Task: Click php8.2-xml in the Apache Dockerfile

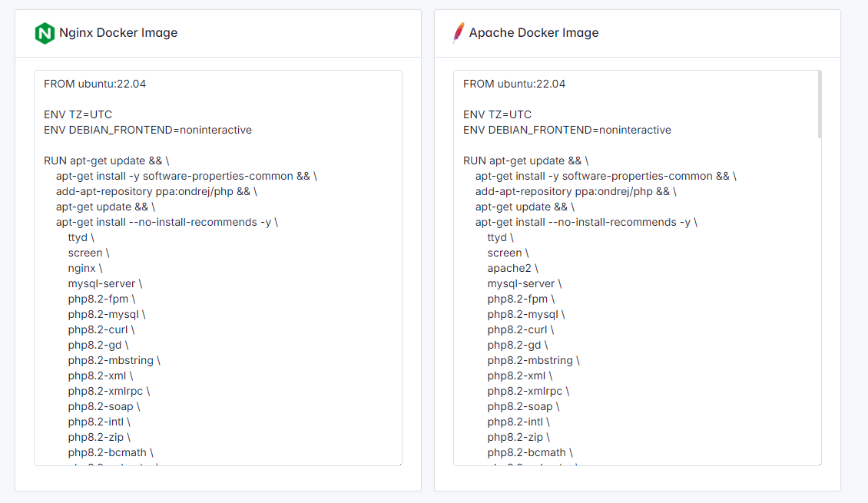Action: (520, 376)
